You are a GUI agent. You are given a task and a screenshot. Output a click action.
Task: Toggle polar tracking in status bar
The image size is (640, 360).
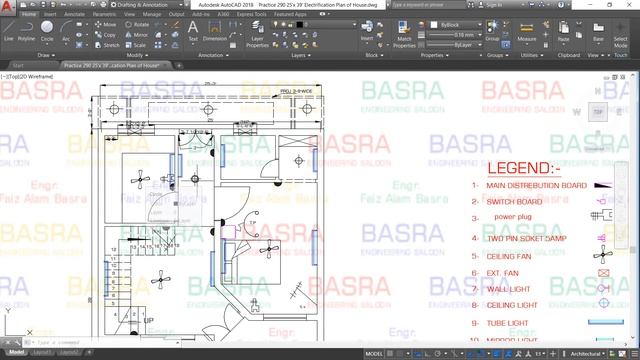438,354
